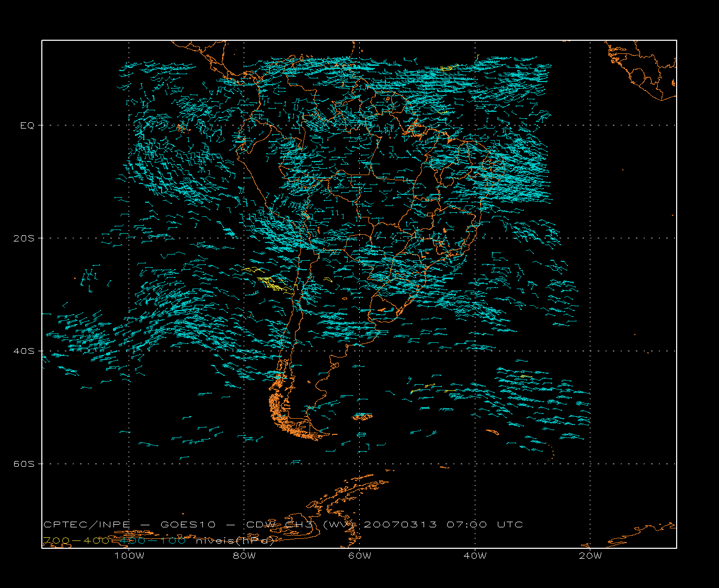Viewport: 719px width, 588px height.
Task: Click the GOES10 satellite name text
Action: [x=189, y=524]
